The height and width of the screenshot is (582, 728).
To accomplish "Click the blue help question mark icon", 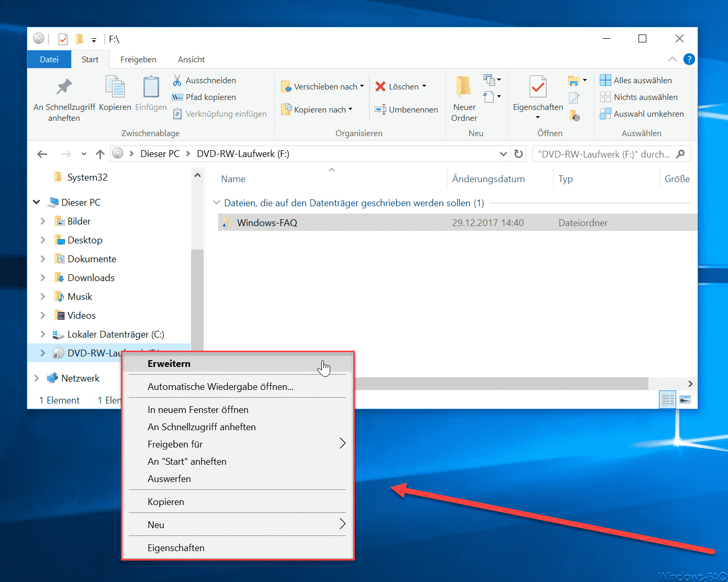I will point(689,59).
